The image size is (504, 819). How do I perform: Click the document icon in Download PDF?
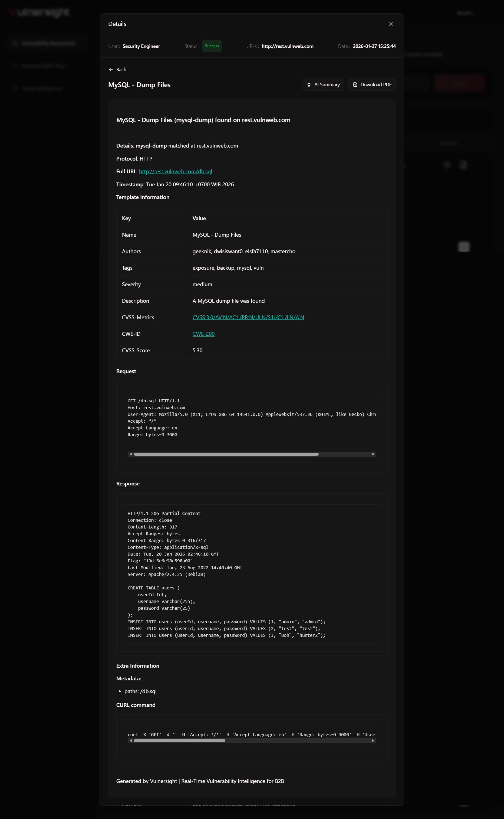pos(355,84)
